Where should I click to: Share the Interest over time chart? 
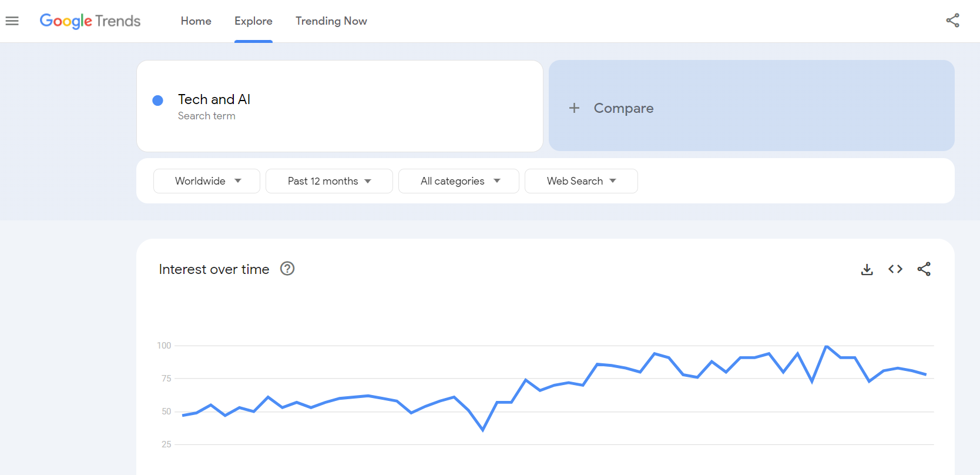click(x=924, y=269)
